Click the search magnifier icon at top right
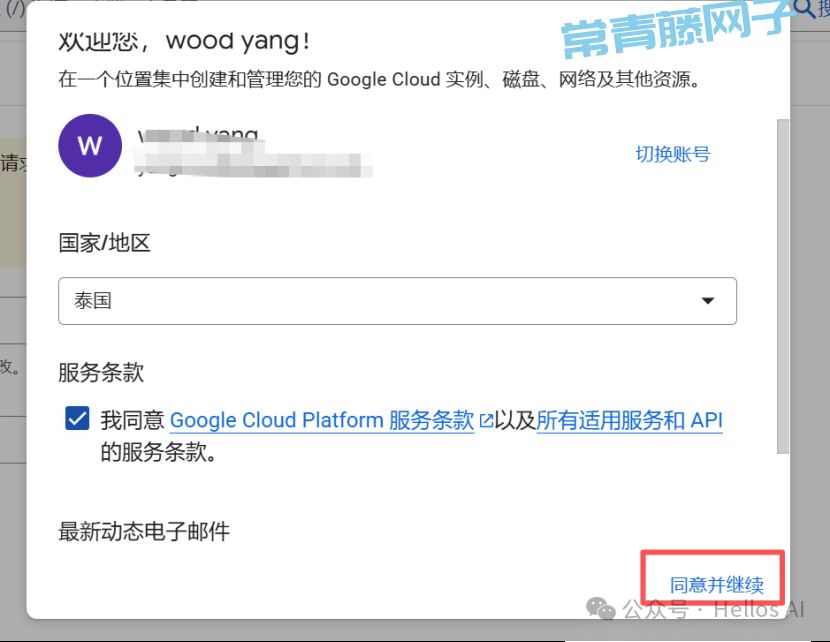The image size is (830, 642). [806, 10]
